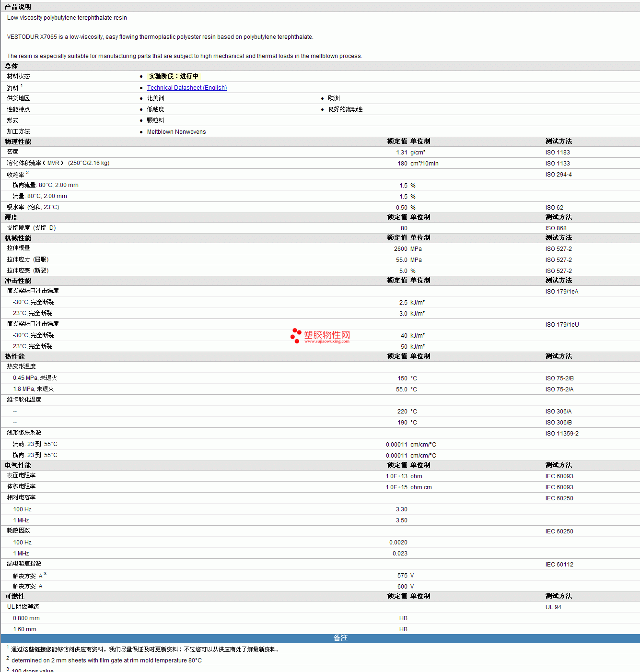Select the 备注 notes header bar
Image resolution: width=640 pixels, height=672 pixels.
coord(320,638)
